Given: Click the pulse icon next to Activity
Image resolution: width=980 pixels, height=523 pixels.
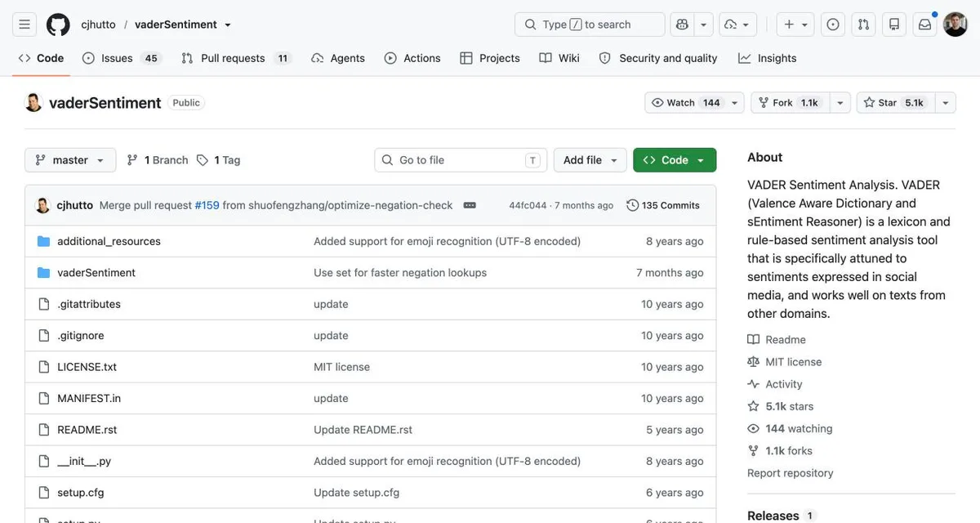Looking at the screenshot, I should coord(753,384).
